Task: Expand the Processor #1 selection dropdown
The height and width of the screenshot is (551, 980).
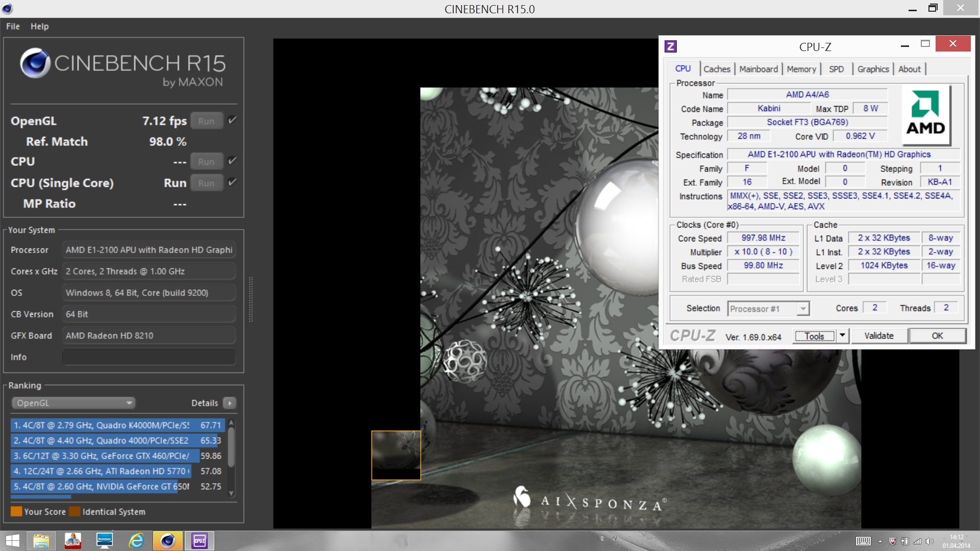Action: 803,309
